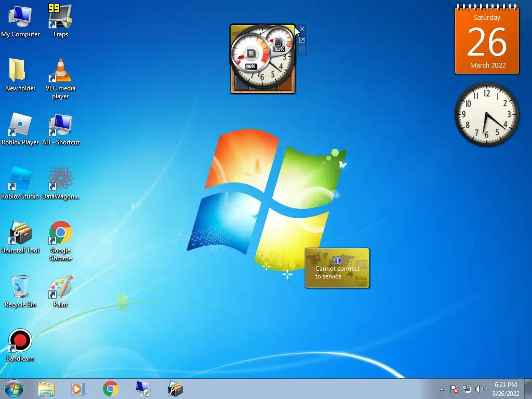
Task: Close the CPU Meter gadget
Action: pos(302,29)
